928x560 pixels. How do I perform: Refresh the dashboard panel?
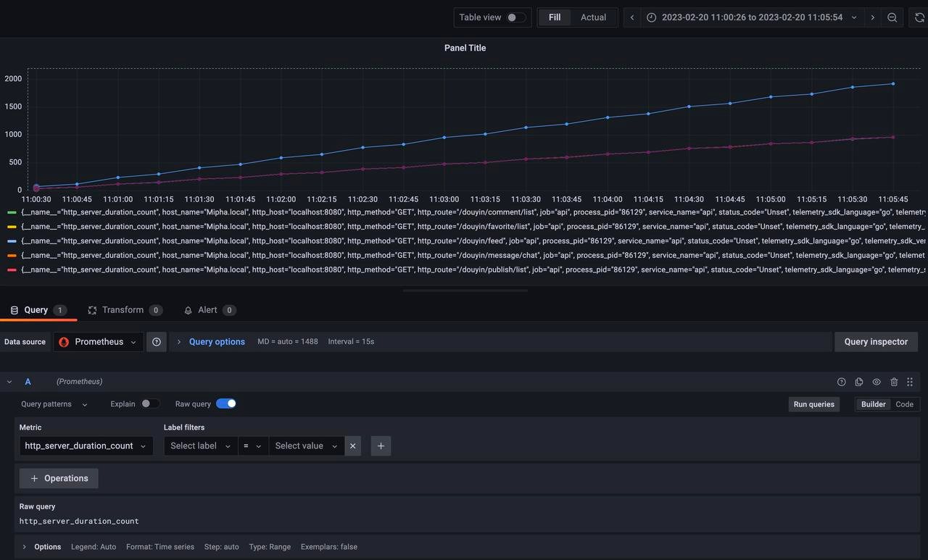click(919, 17)
